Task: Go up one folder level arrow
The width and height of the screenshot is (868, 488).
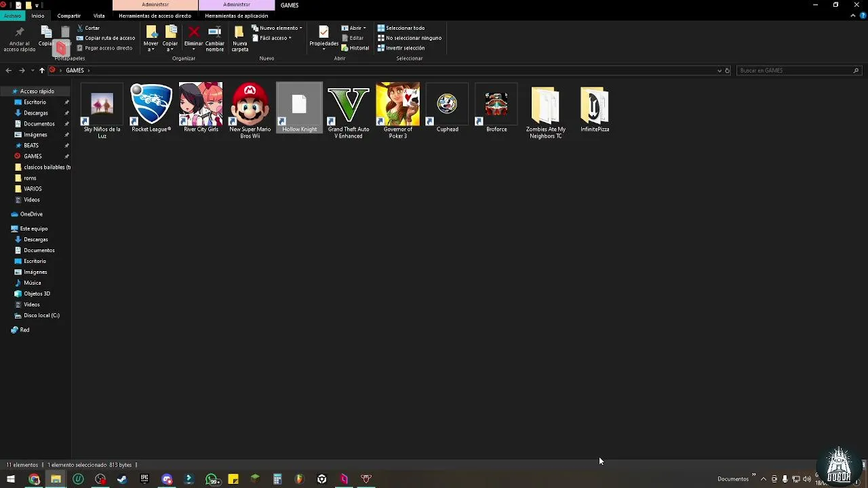Action: pos(41,70)
